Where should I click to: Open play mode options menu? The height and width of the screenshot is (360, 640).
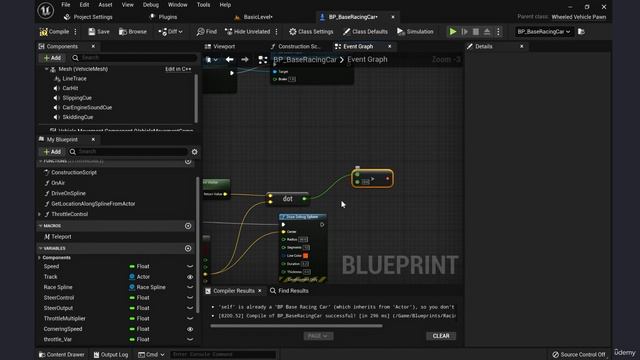coord(498,31)
